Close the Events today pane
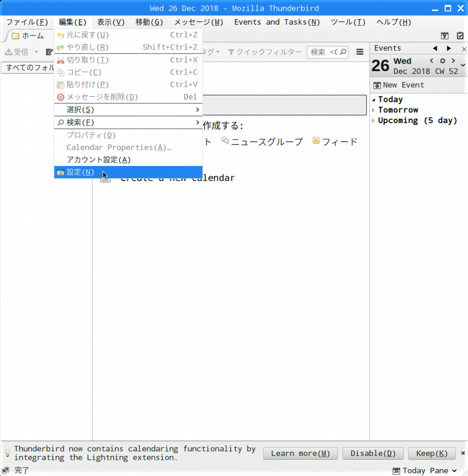The width and height of the screenshot is (468, 476). pyautogui.click(x=464, y=49)
